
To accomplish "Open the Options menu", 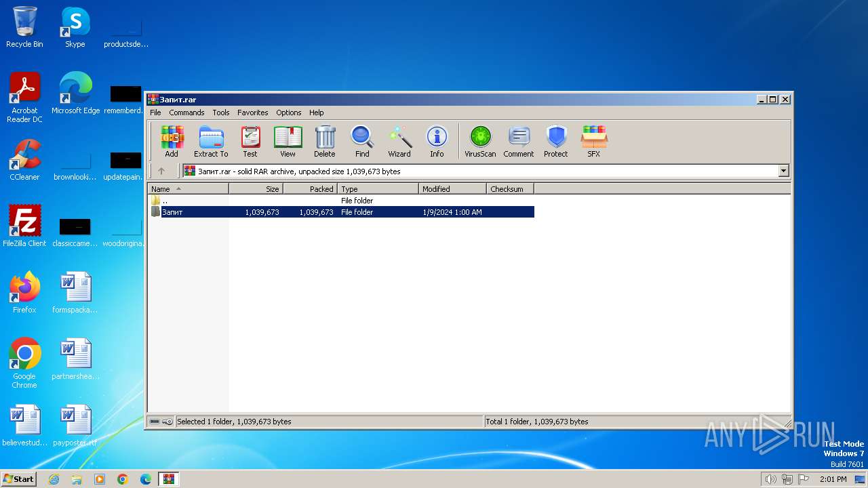I will pyautogui.click(x=289, y=113).
